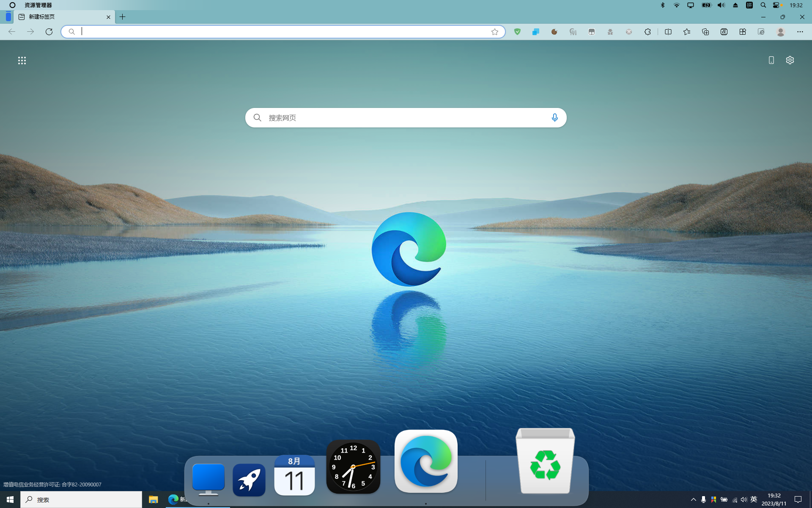Click the eject icon in menu bar
The image size is (812, 508).
click(x=735, y=5)
